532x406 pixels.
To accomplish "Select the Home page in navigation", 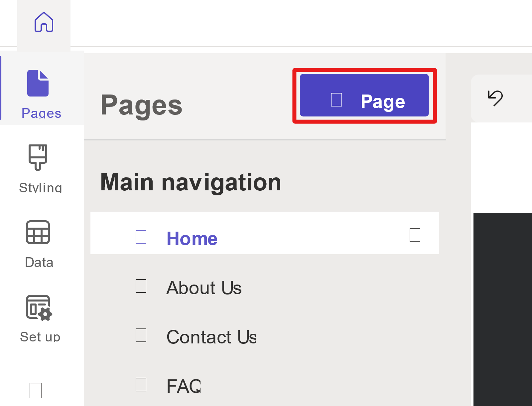I will tap(265, 233).
